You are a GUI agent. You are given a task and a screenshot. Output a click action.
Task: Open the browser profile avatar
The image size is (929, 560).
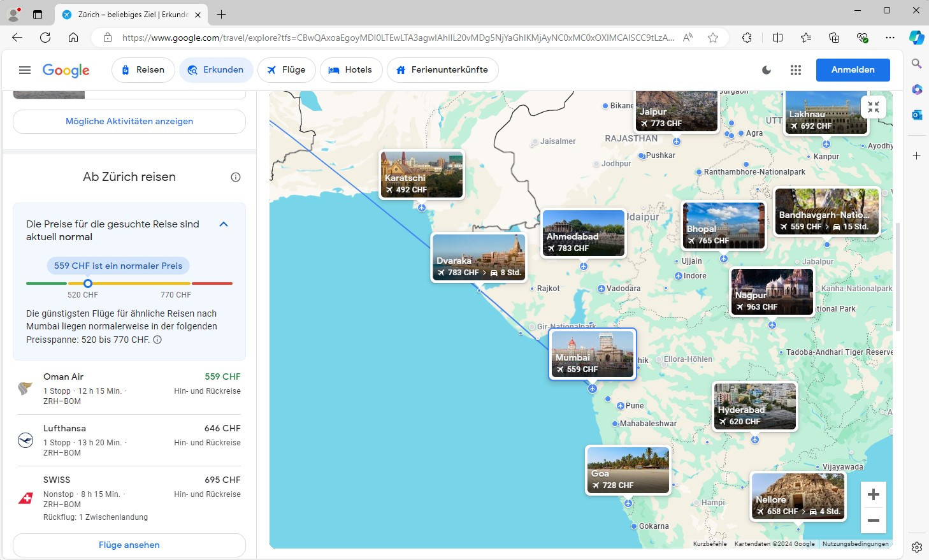13,14
